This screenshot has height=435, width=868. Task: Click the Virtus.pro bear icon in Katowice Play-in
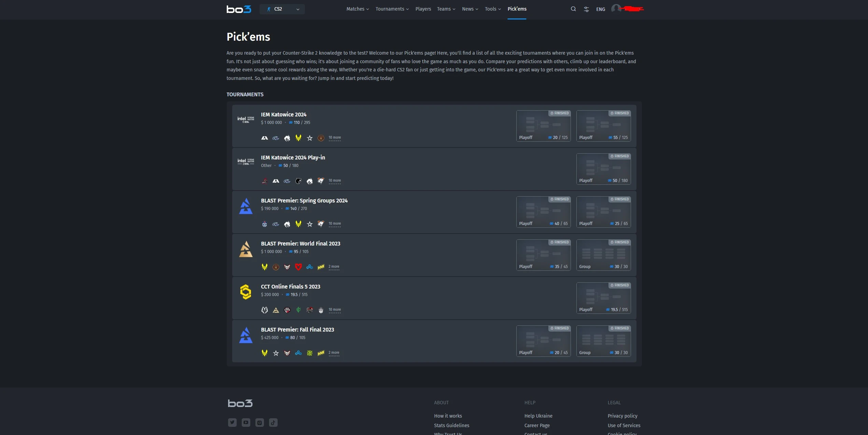[x=321, y=181]
